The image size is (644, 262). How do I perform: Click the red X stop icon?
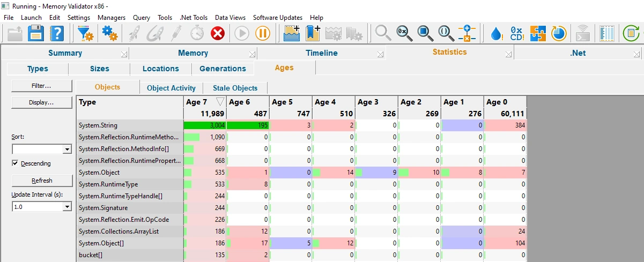click(x=218, y=34)
